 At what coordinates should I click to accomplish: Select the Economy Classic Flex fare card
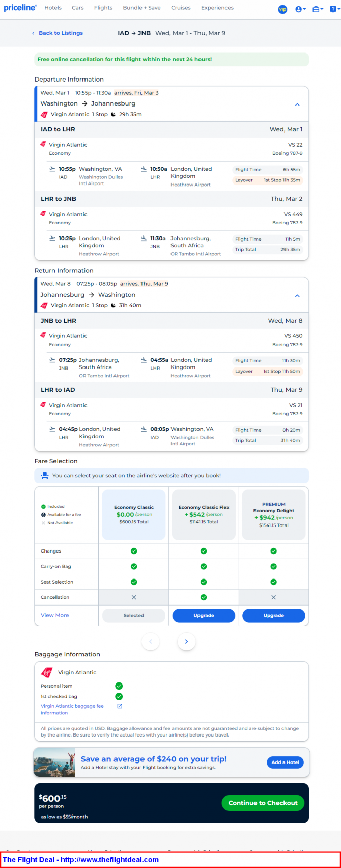(204, 515)
